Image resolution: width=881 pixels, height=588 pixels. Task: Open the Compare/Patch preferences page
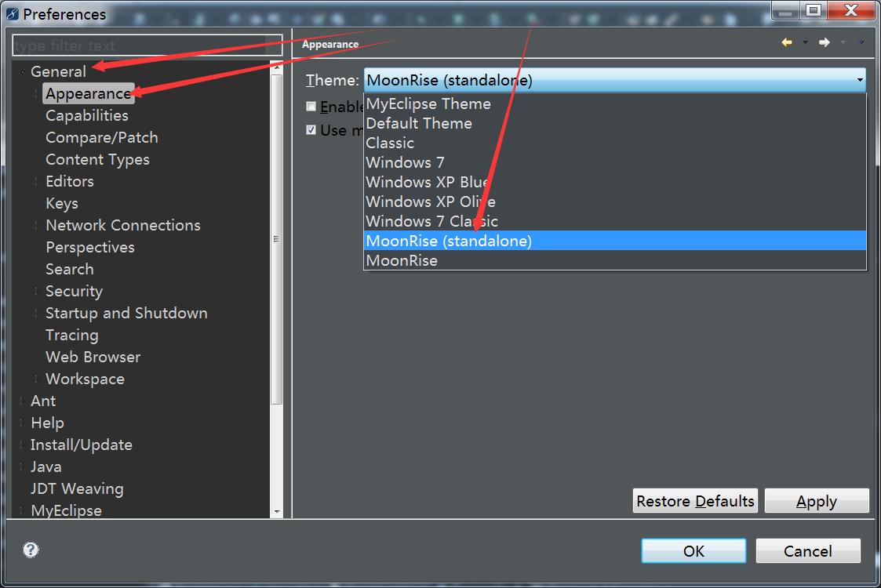(x=102, y=138)
